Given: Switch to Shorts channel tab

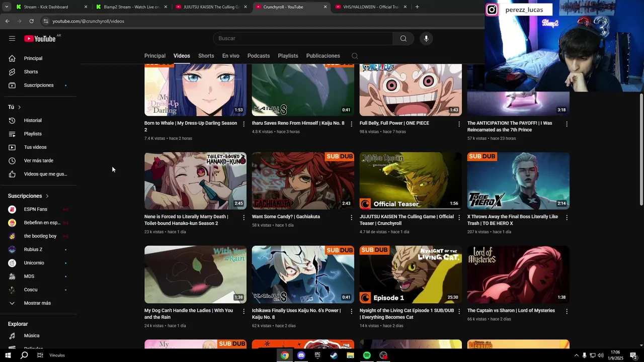Looking at the screenshot, I should click(x=206, y=56).
